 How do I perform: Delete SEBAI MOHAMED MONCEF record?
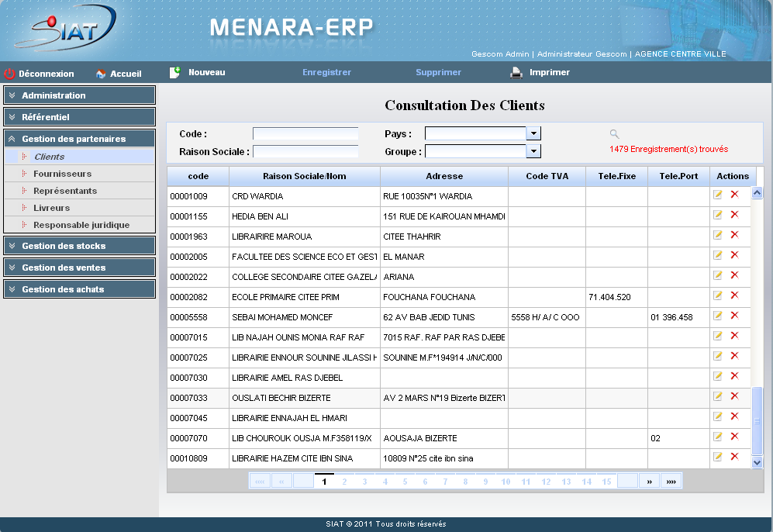pyautogui.click(x=734, y=316)
